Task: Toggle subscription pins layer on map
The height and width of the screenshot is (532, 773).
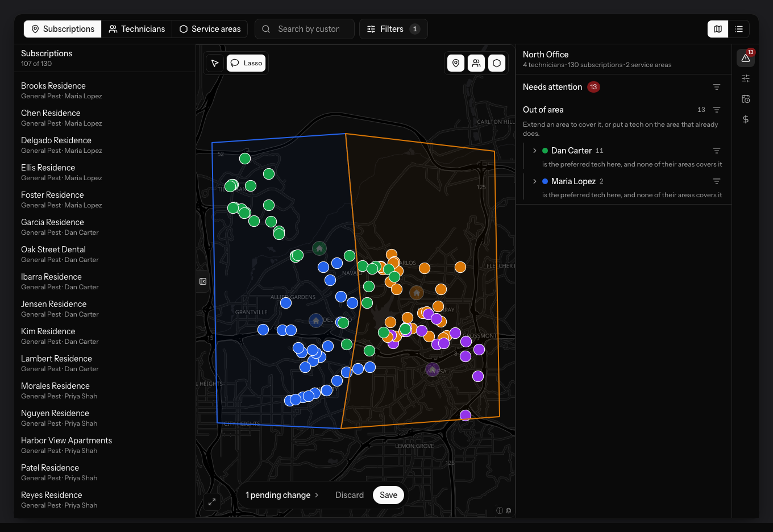Action: [456, 63]
